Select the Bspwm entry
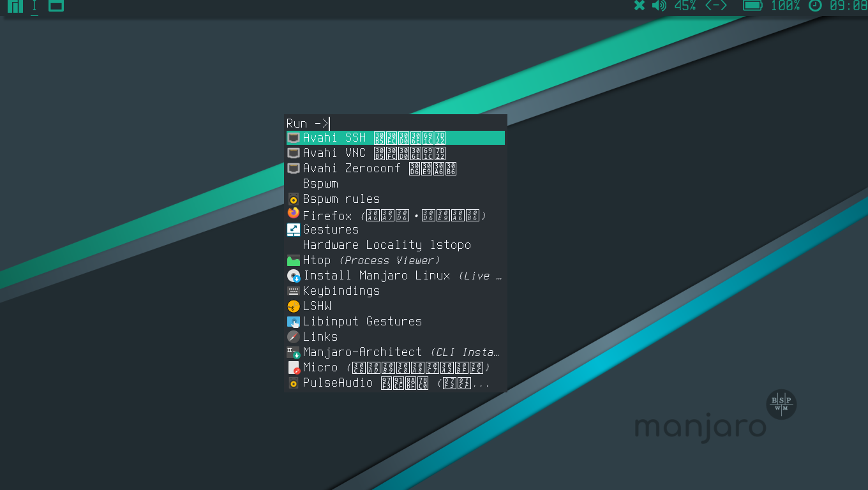The image size is (868, 490). 396,184
